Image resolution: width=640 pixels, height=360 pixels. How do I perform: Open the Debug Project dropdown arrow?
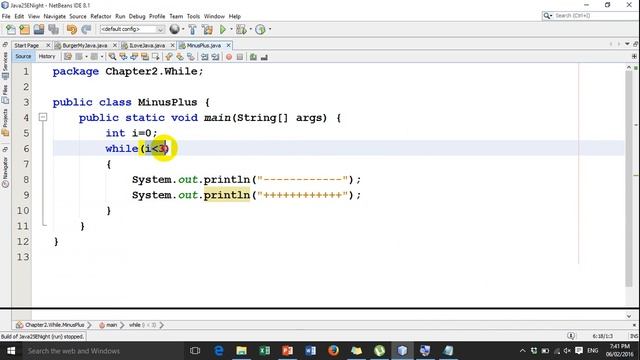pyautogui.click(x=250, y=29)
